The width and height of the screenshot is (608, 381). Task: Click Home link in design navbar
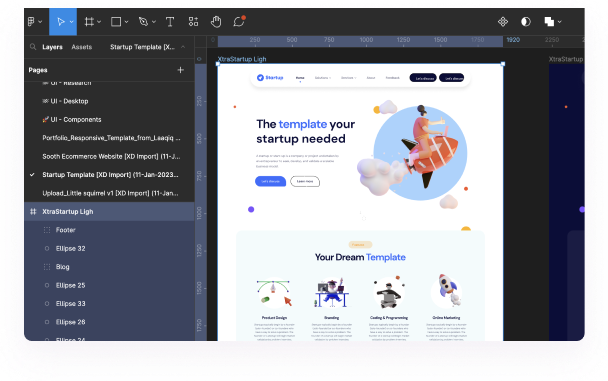[x=300, y=78]
